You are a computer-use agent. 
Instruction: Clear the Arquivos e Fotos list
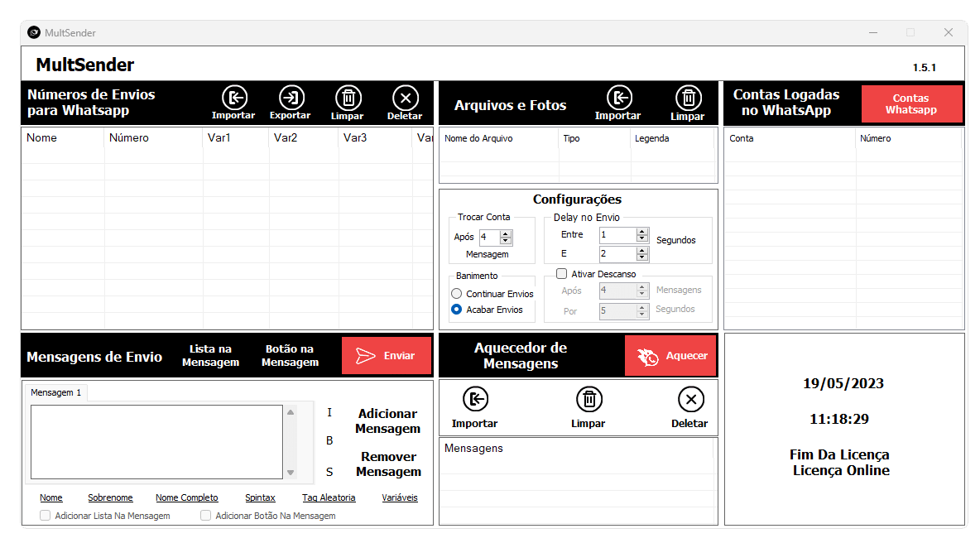[688, 103]
